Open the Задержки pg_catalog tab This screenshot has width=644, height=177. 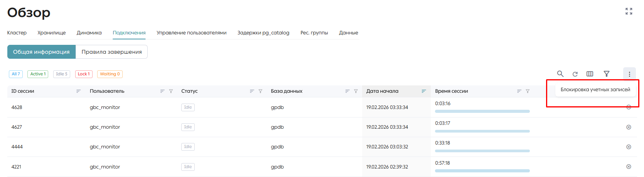coord(263,33)
